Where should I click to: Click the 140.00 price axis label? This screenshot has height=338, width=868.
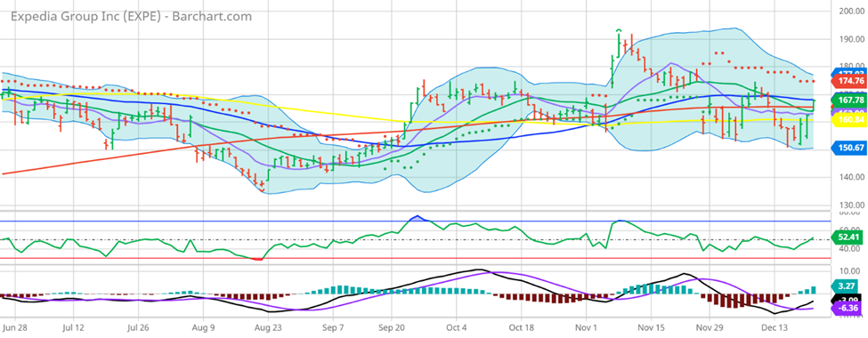pyautogui.click(x=851, y=178)
